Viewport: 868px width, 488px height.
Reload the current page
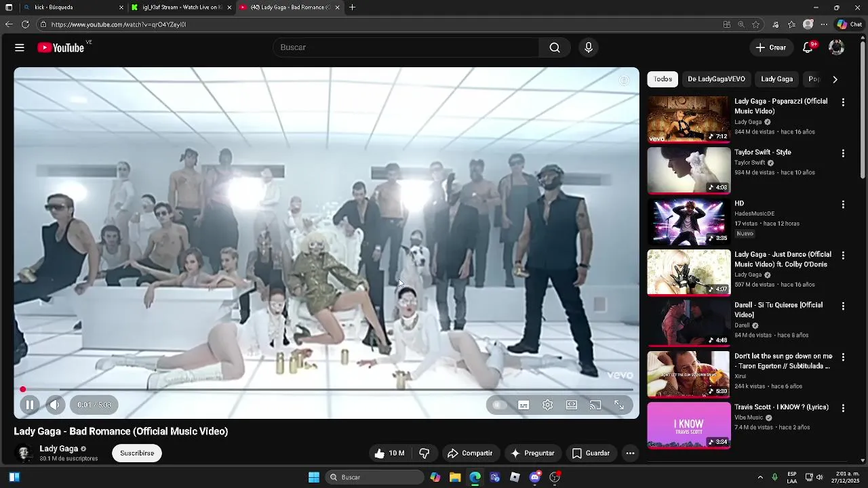25,24
